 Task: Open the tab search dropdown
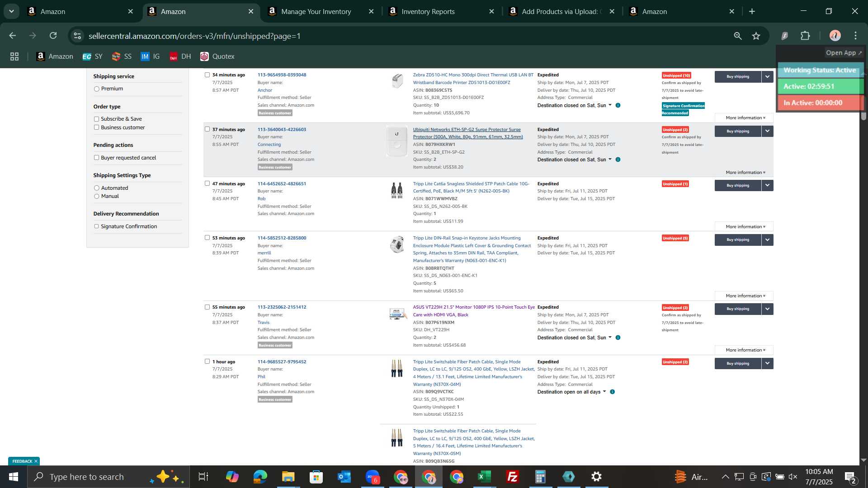tap(11, 11)
